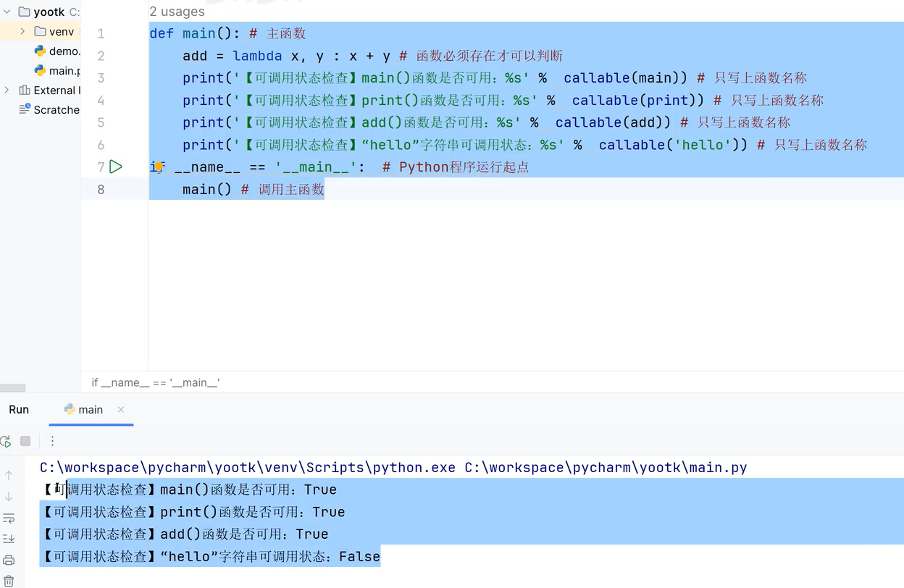The image size is (904, 588).
Task: Click line number 6 in the gutter
Action: (101, 145)
